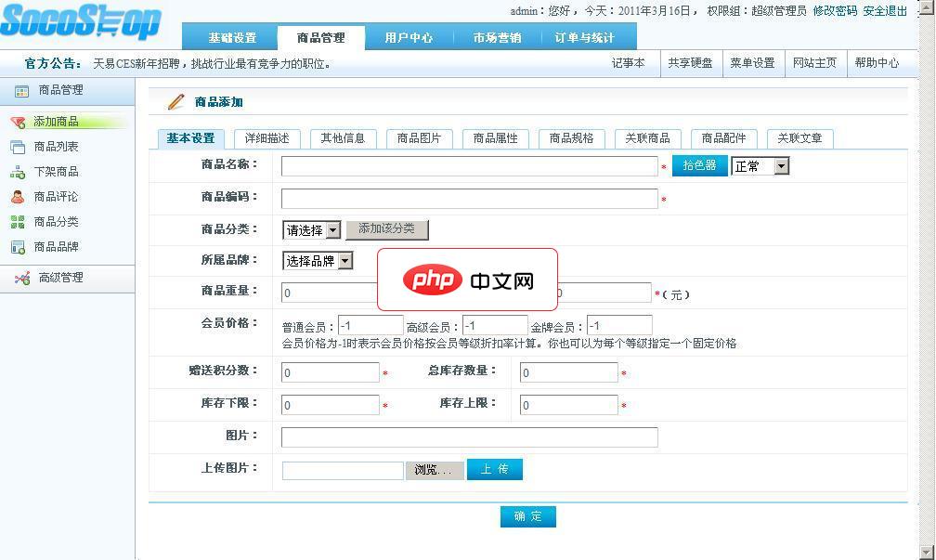Open the 帮助中心 help link

877,62
